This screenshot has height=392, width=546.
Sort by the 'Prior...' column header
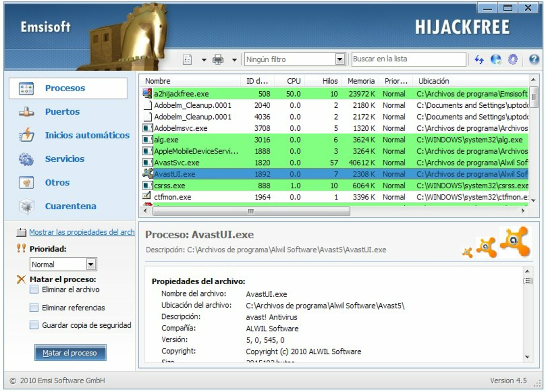coord(396,81)
